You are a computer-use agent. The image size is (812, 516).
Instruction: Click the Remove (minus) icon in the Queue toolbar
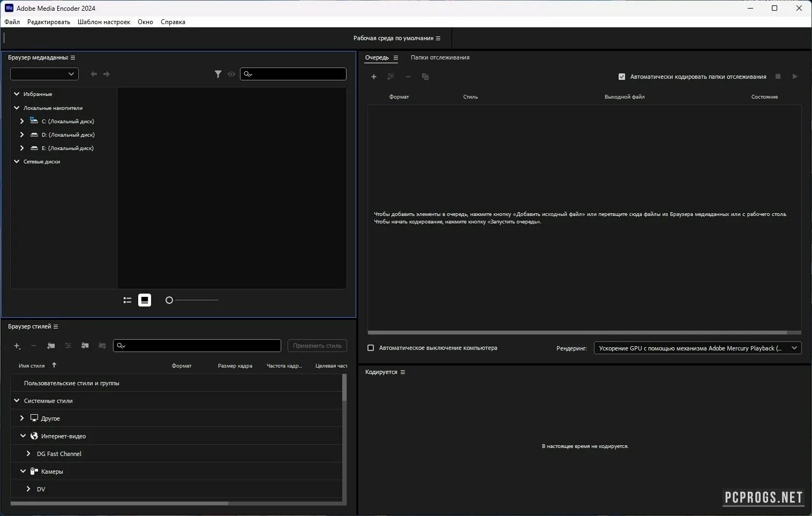[408, 77]
